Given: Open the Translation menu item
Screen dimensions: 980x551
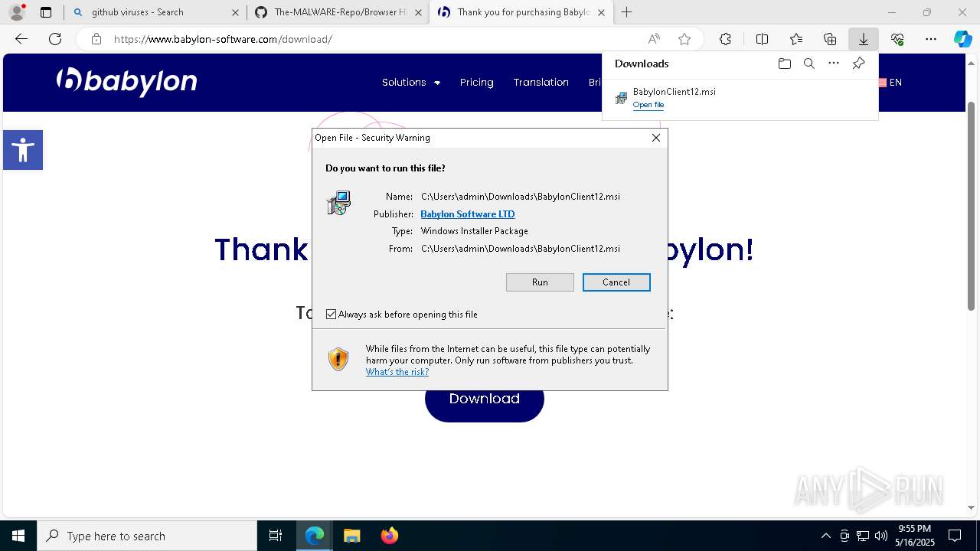Looking at the screenshot, I should pyautogui.click(x=541, y=83).
